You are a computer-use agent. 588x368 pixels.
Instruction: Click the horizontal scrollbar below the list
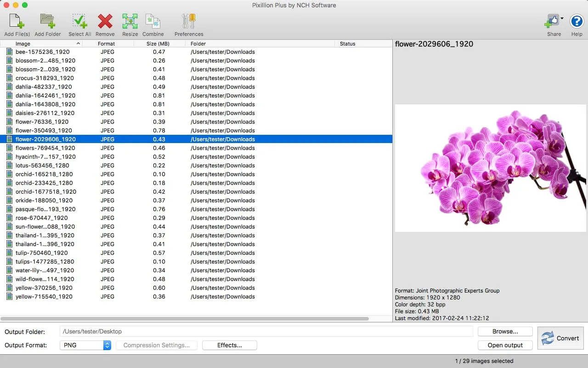click(x=185, y=318)
